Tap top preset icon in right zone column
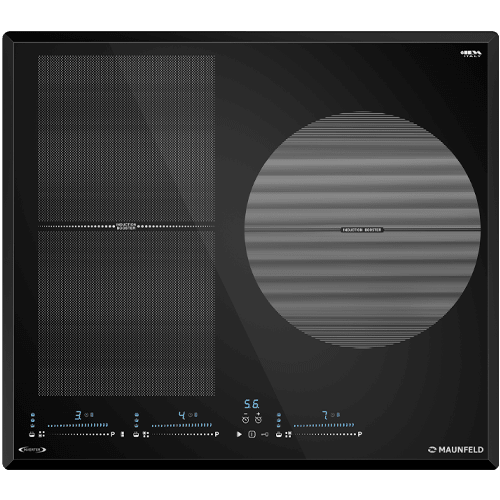500x500 pixels. pos(279,415)
